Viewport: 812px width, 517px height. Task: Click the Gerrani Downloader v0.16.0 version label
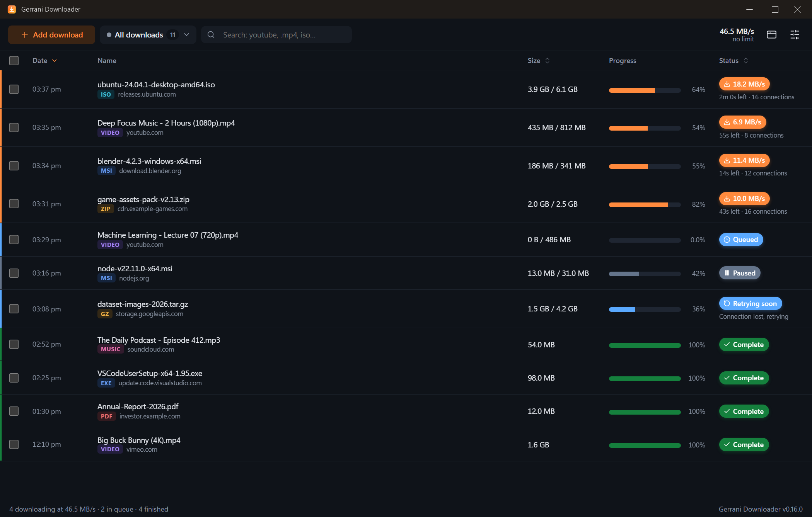click(761, 509)
